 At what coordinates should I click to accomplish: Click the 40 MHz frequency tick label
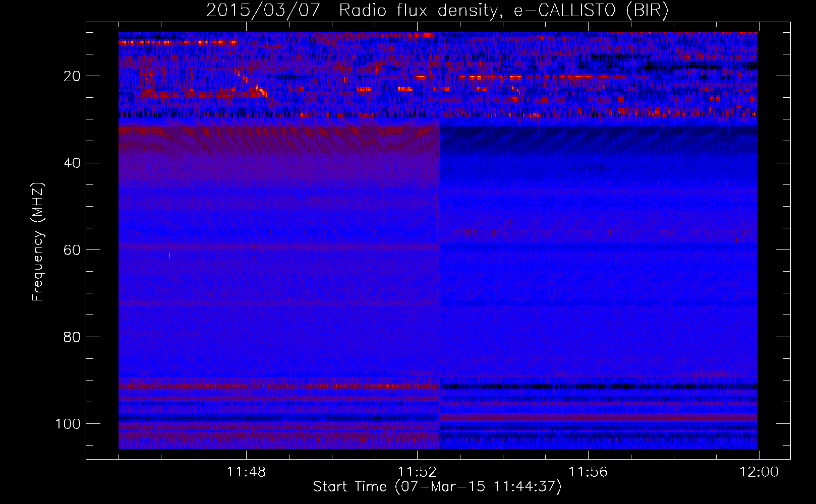pos(72,163)
